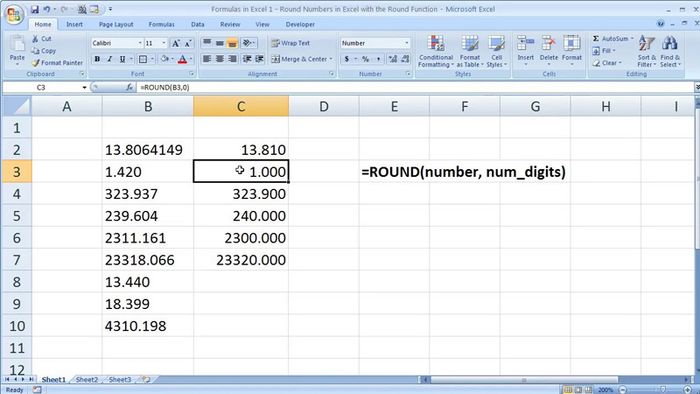Decrease font size with Shrink Font
The height and width of the screenshot is (394, 700).
[x=188, y=43]
